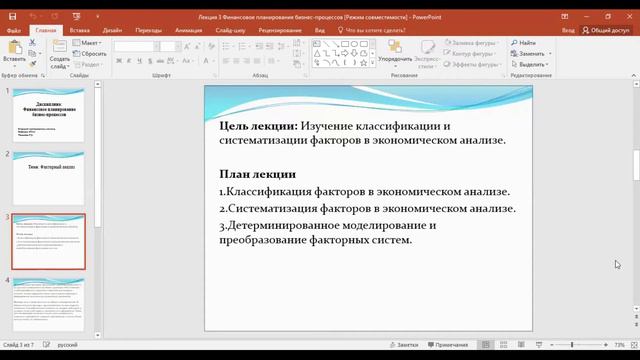Click the Заменить replace button
Image resolution: width=640 pixels, height=360 pixels.
click(x=531, y=53)
